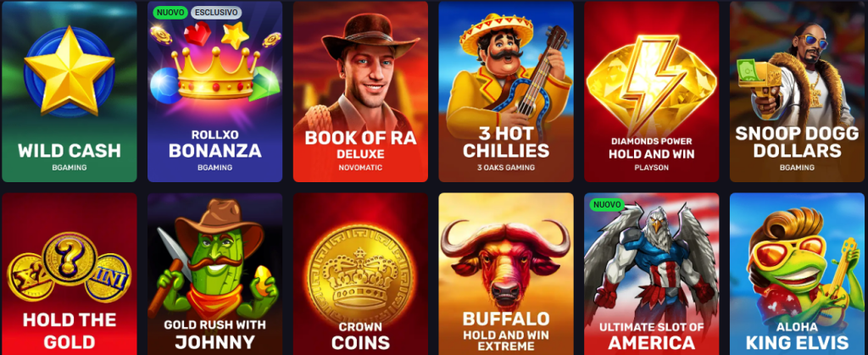Click the red buffalo head image

point(506,257)
